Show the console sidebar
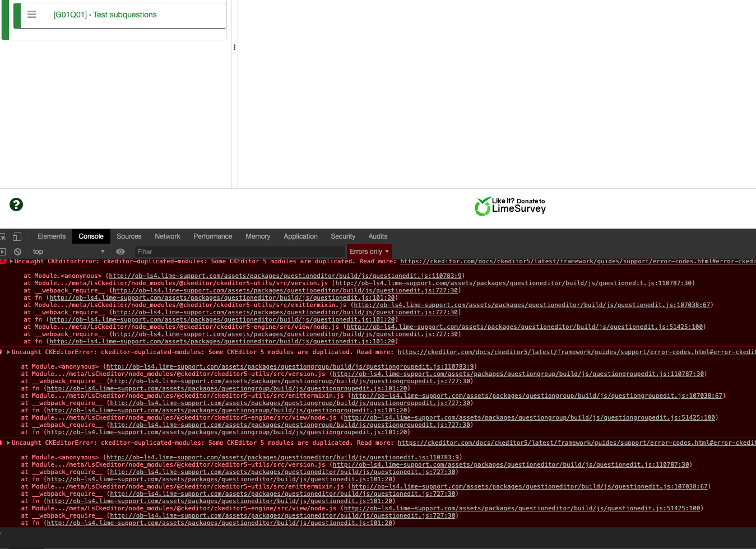The image size is (756, 549). (x=3, y=252)
